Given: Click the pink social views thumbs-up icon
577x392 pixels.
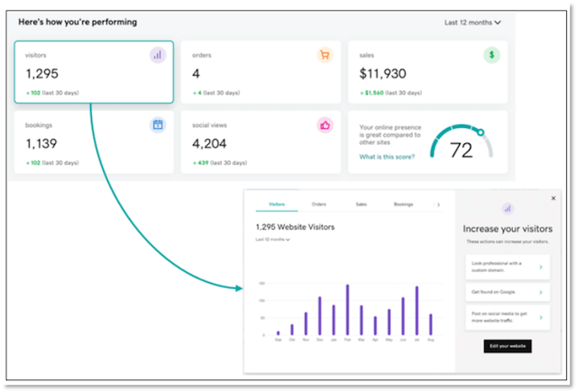Looking at the screenshot, I should [x=324, y=125].
